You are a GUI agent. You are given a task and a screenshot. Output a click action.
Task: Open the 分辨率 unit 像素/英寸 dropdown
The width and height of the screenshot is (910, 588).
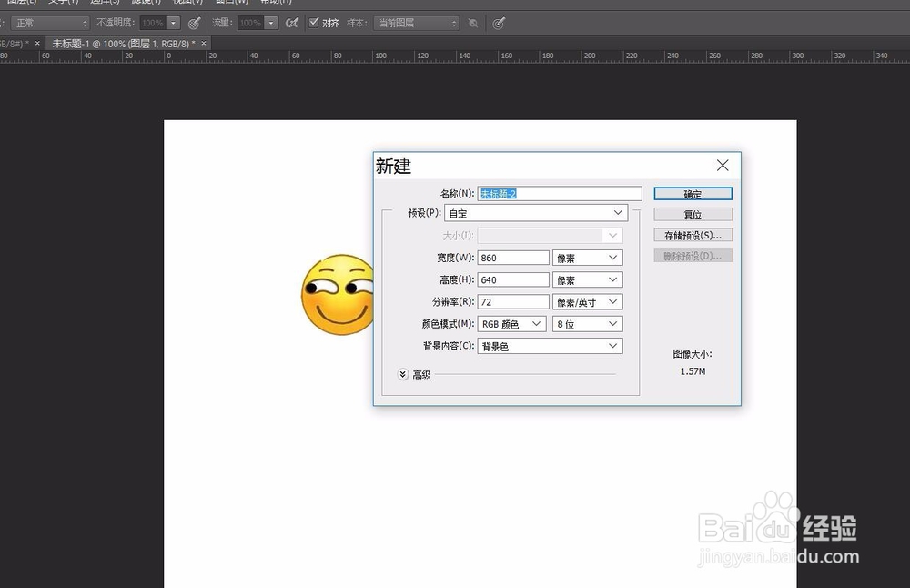(587, 302)
